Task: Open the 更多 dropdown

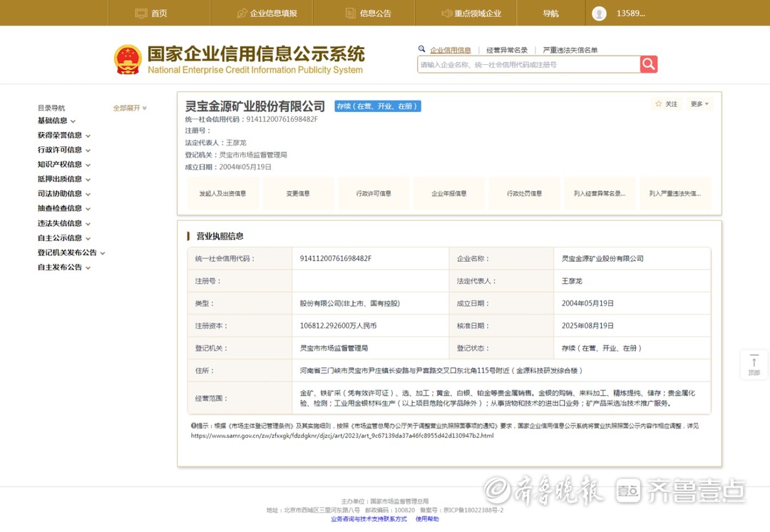Action: click(x=699, y=104)
